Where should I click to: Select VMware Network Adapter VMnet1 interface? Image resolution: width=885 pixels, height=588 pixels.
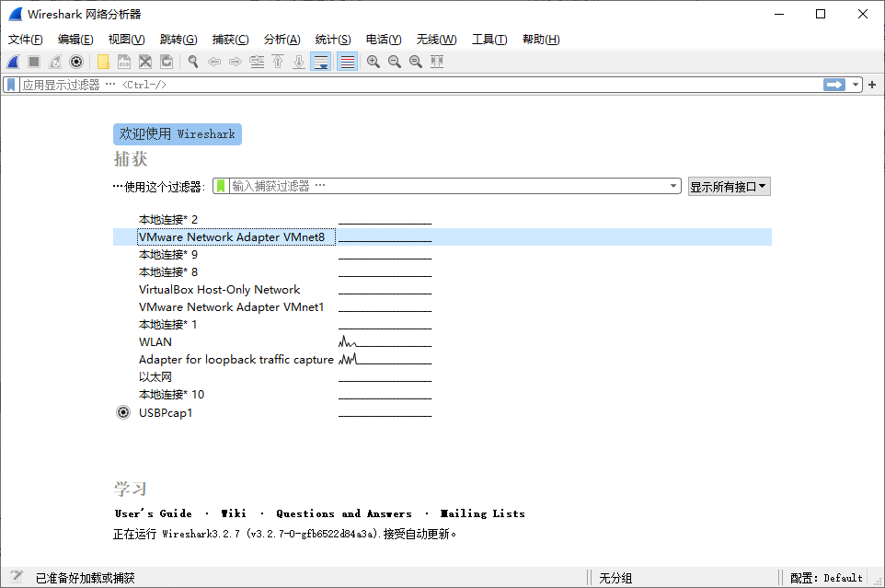tap(442, 307)
